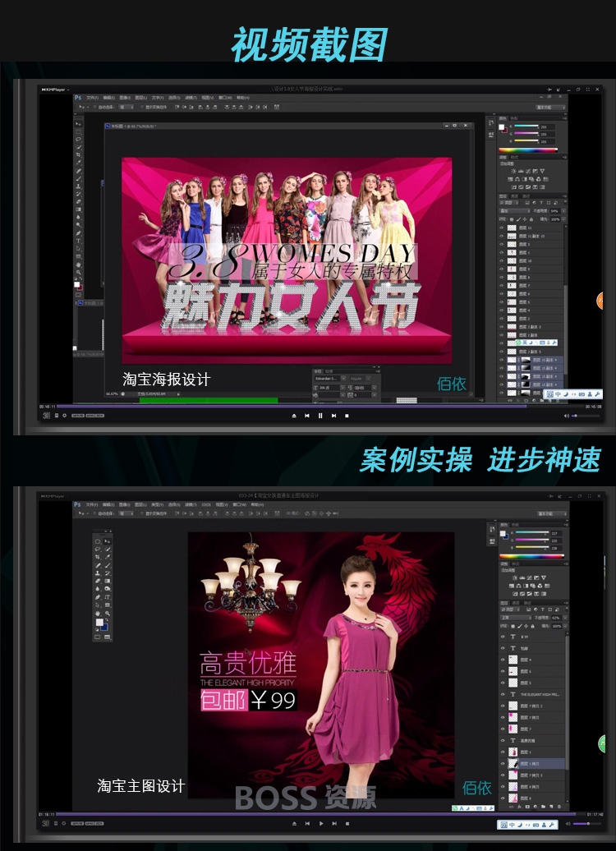Open opacity 62% dropdown in lower layers panel
The image size is (616, 851).
pos(564,618)
